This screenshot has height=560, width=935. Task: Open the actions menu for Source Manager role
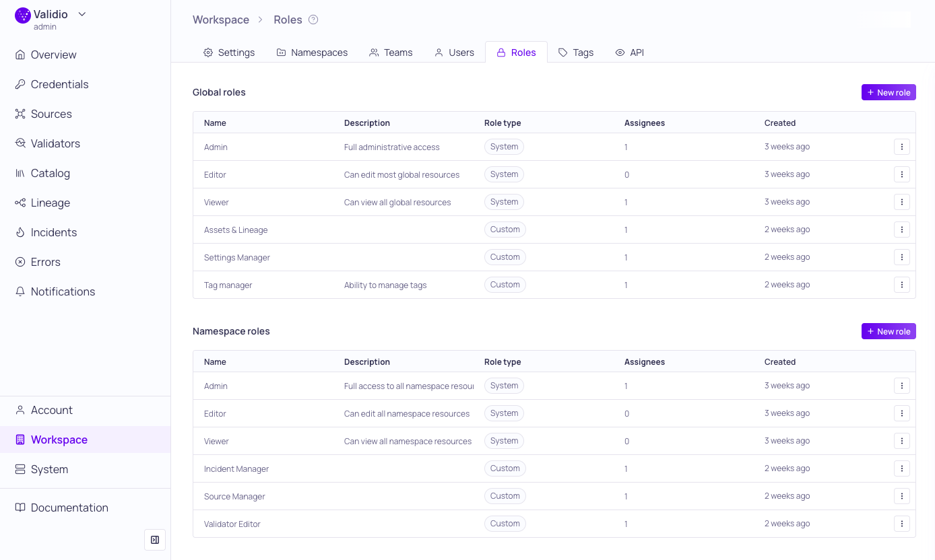(902, 496)
